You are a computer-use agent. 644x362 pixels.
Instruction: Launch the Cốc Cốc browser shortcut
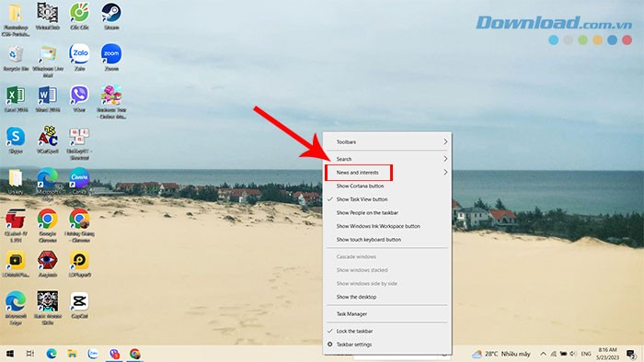79,16
